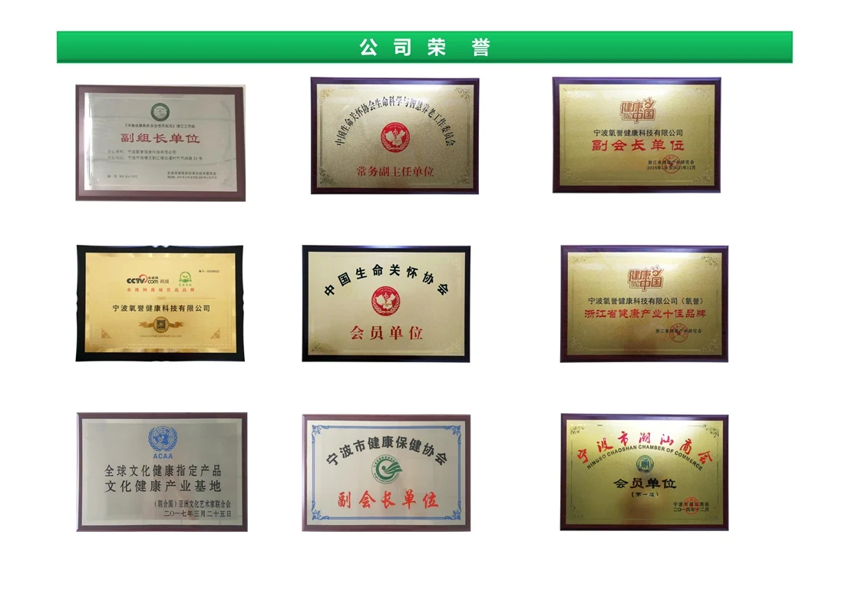Click the 健康中国 logo on 副会长单位 plaque
The image size is (868, 614).
tap(637, 111)
